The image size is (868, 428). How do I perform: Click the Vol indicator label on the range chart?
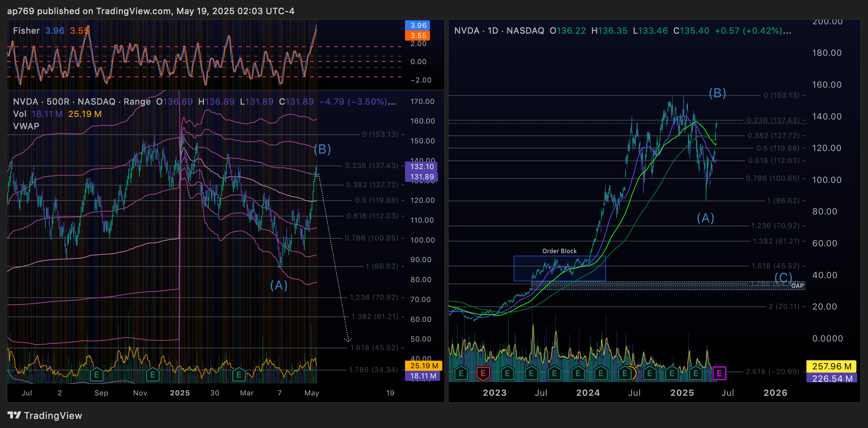pos(20,114)
